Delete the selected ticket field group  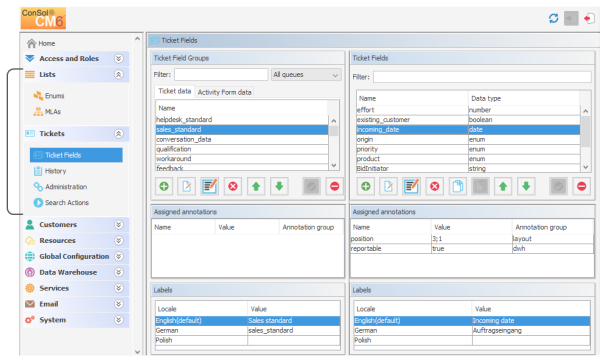pos(233,186)
